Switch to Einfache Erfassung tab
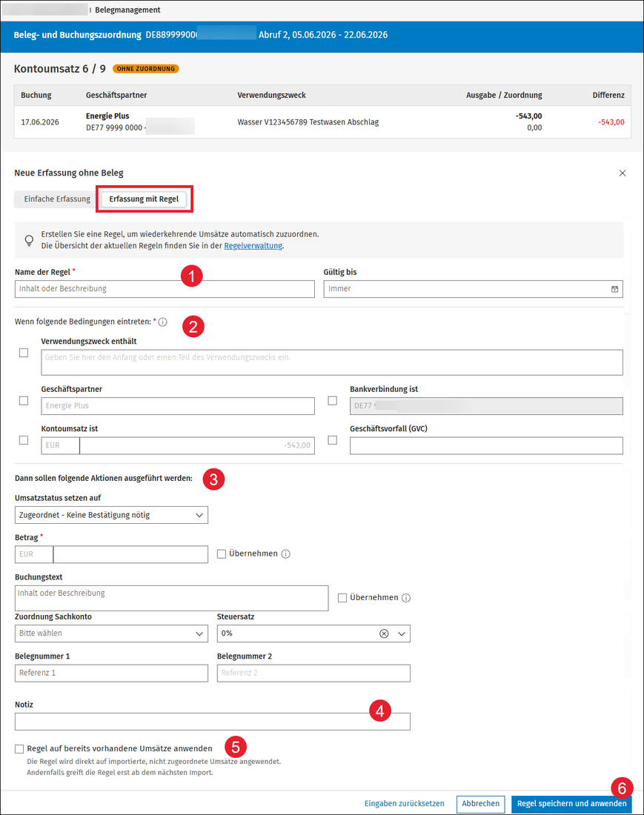 [57, 199]
